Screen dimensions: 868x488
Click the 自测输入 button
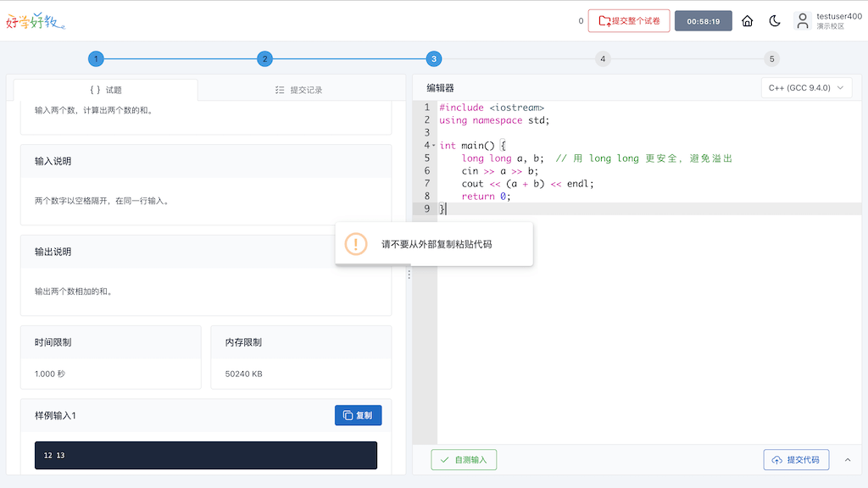point(464,459)
